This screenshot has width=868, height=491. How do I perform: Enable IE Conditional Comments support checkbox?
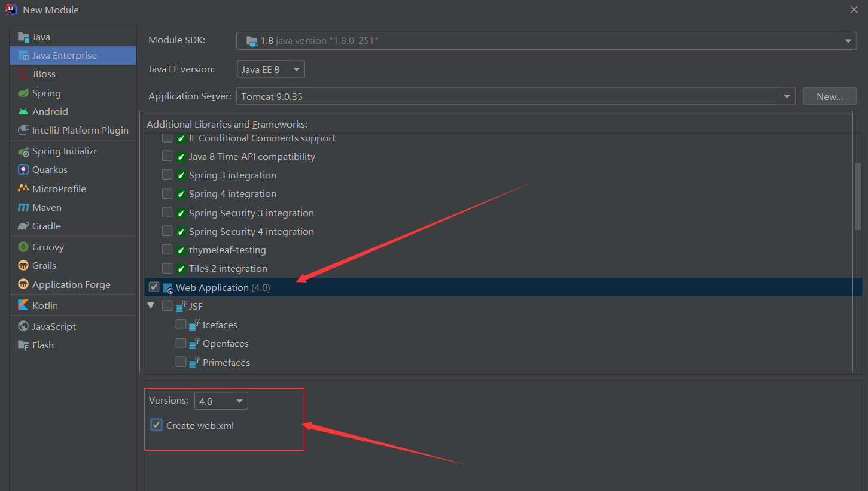[x=167, y=138]
